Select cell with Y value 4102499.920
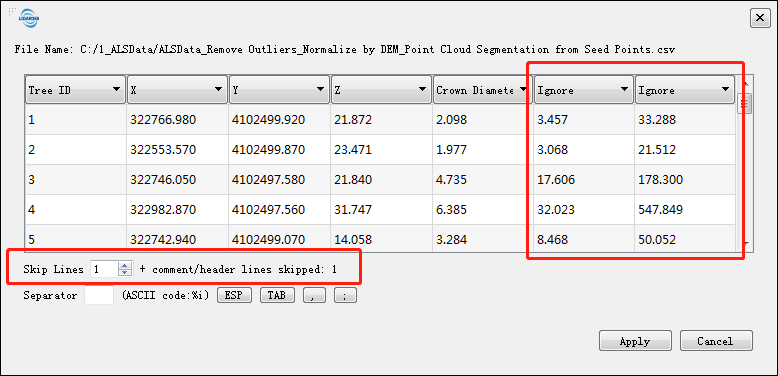The height and width of the screenshot is (376, 778). (x=279, y=120)
